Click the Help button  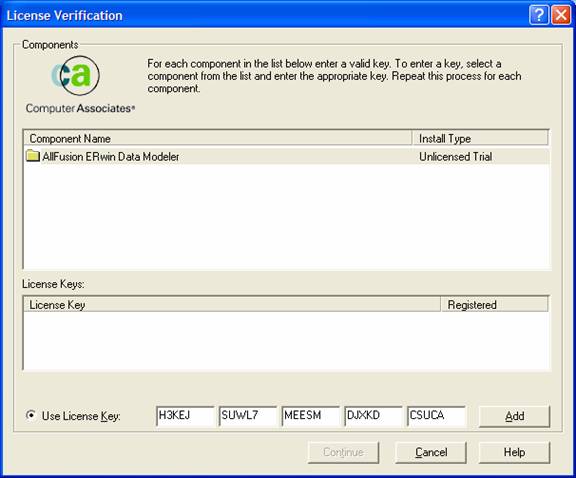[514, 452]
